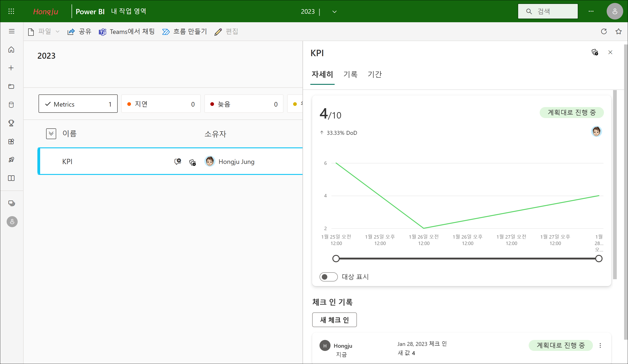
Task: Toggle the Metrics filter checkmark card
Action: [78, 104]
